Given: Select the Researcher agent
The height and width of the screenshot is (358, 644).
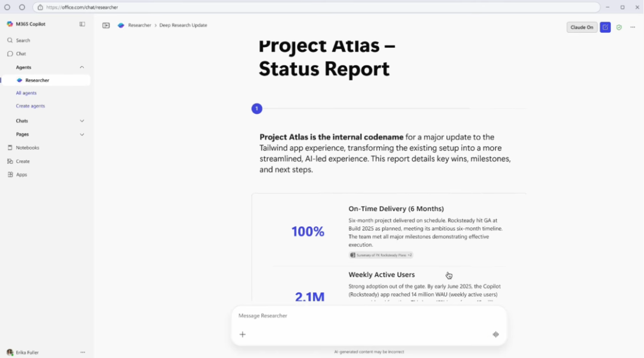Looking at the screenshot, I should [x=45, y=80].
